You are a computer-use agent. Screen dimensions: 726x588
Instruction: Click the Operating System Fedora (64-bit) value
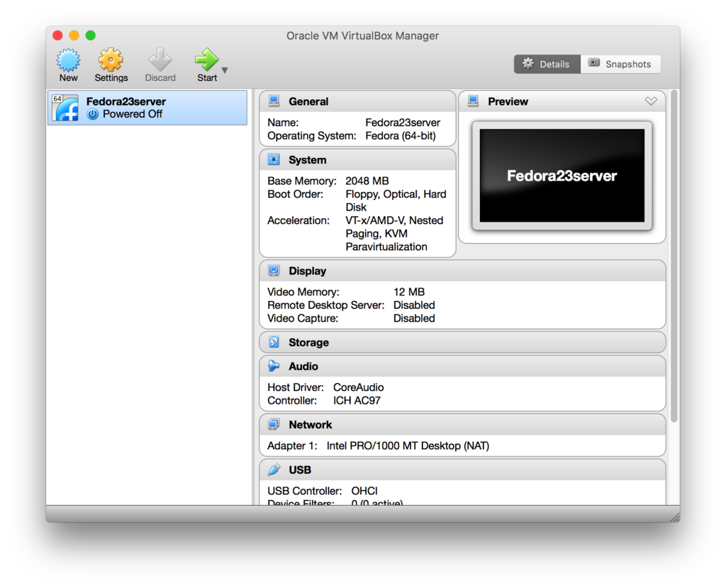tap(401, 136)
